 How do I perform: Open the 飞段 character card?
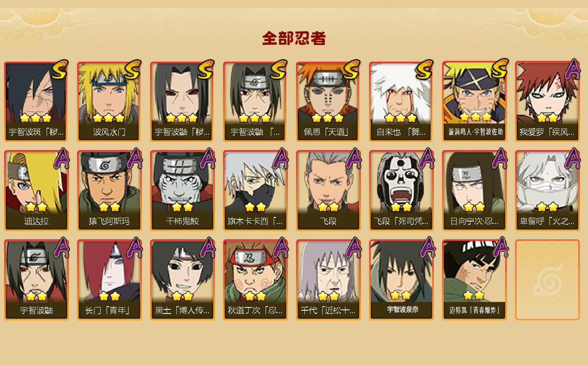[328, 191]
